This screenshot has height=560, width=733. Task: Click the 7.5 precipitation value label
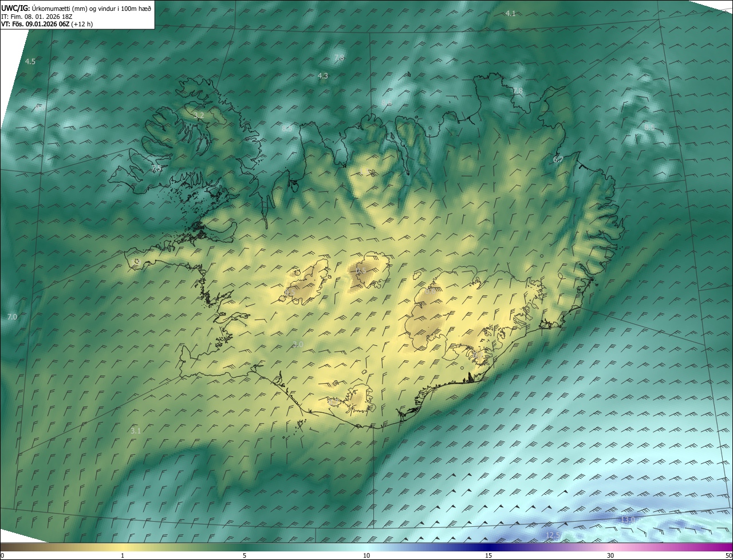pos(156,168)
